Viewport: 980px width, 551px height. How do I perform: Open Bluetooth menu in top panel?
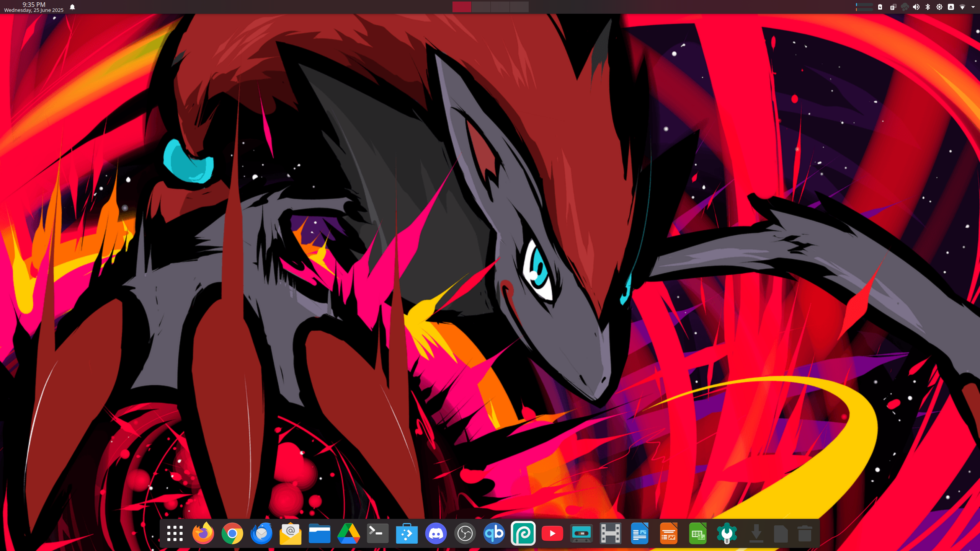click(x=928, y=7)
